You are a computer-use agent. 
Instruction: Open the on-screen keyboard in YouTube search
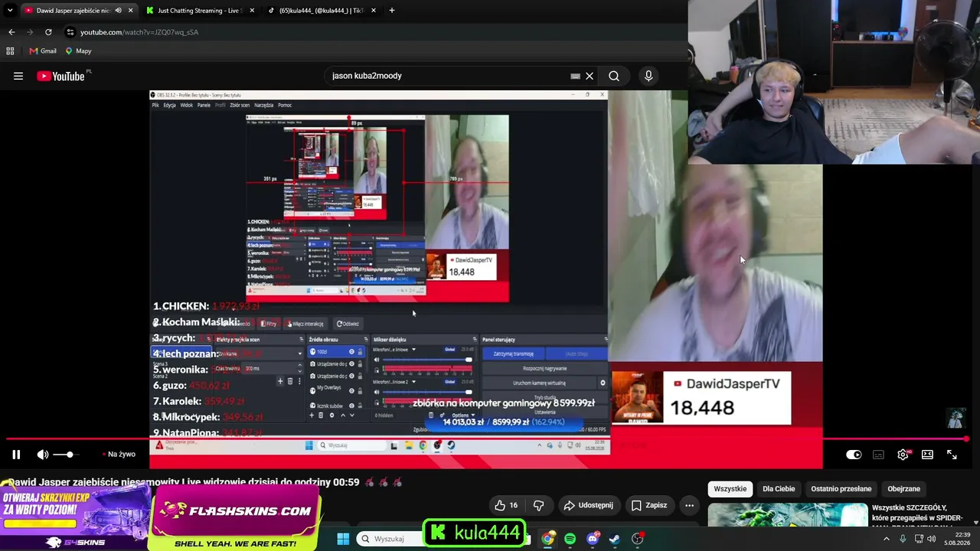575,77
